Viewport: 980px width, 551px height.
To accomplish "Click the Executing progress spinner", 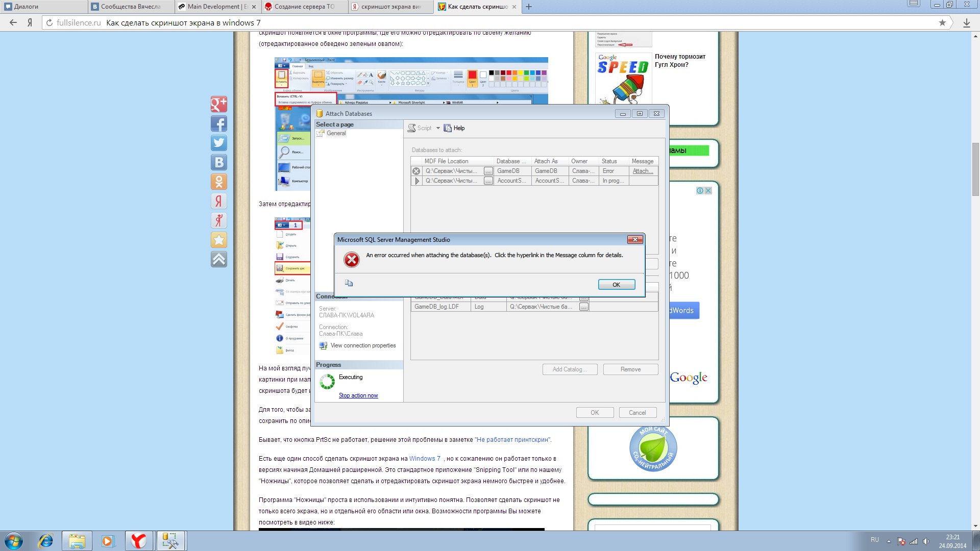I will [327, 381].
